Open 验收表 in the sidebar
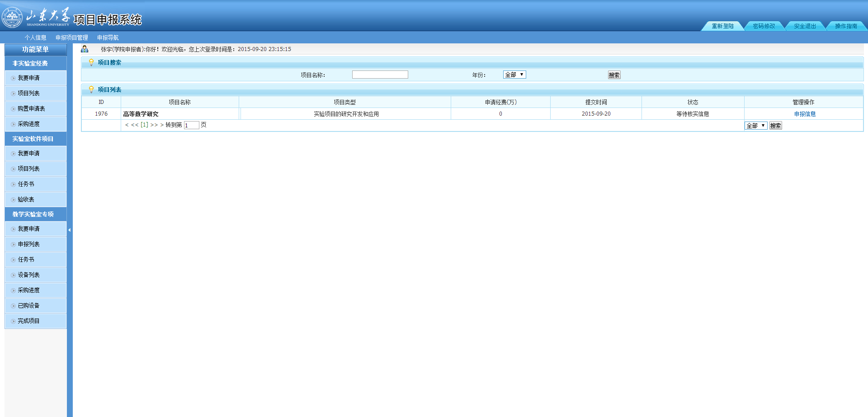This screenshot has height=417, width=868. [x=36, y=199]
